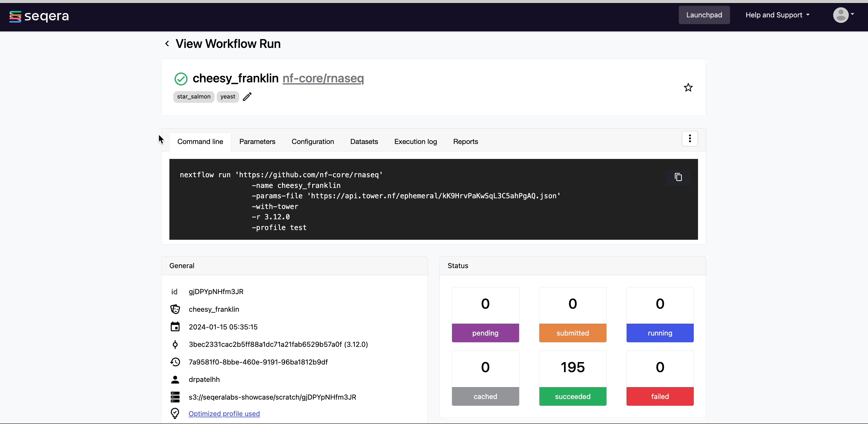Click the storage path icon
This screenshot has width=868, height=424.
pos(175,397)
